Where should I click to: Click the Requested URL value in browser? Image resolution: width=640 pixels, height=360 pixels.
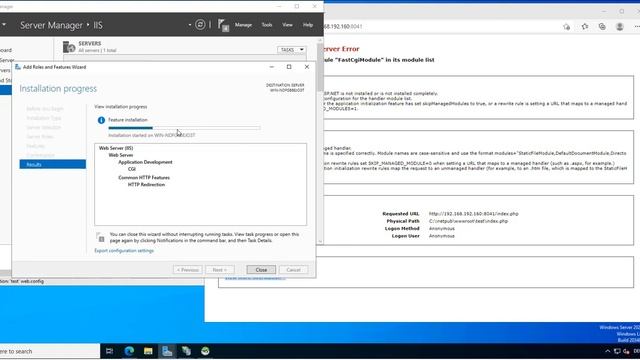[473, 213]
